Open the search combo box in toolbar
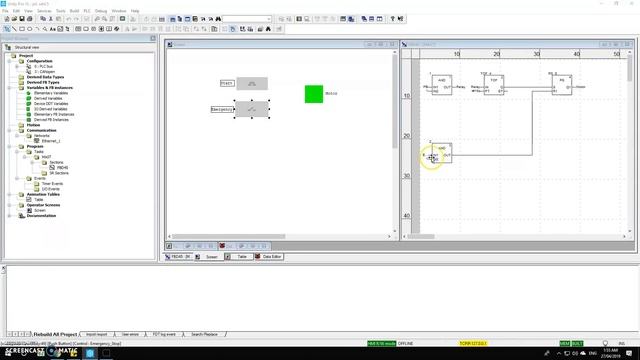This screenshot has height=360, width=640. point(247,19)
